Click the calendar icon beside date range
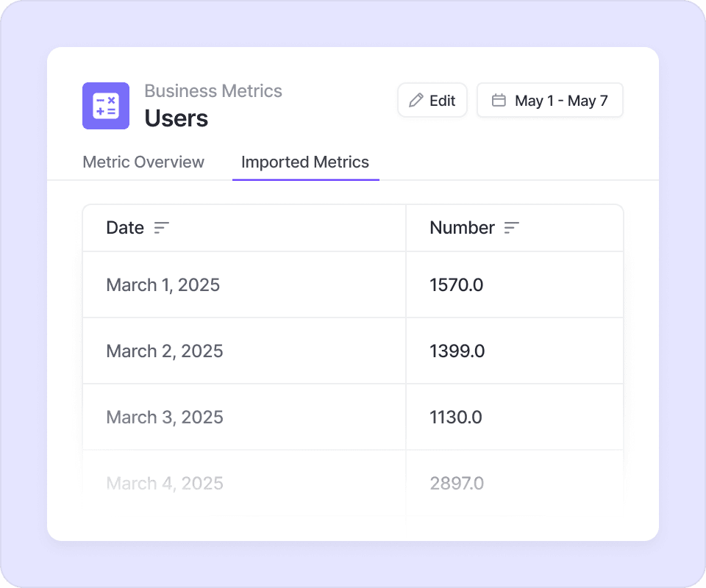This screenshot has height=588, width=706. pyautogui.click(x=499, y=101)
